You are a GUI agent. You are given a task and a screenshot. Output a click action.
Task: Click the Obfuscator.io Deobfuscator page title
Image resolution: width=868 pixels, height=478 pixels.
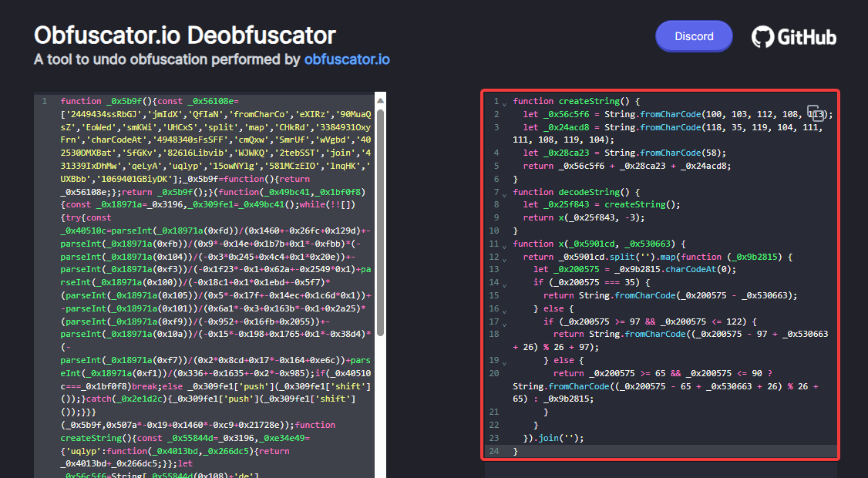pos(183,35)
